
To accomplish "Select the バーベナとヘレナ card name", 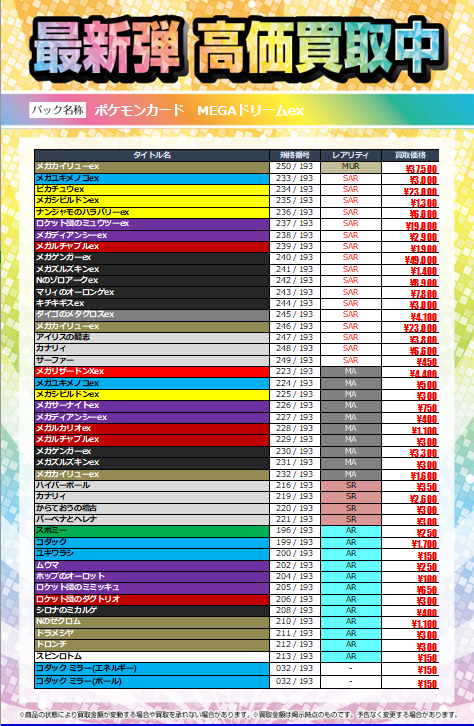I will coord(67,519).
